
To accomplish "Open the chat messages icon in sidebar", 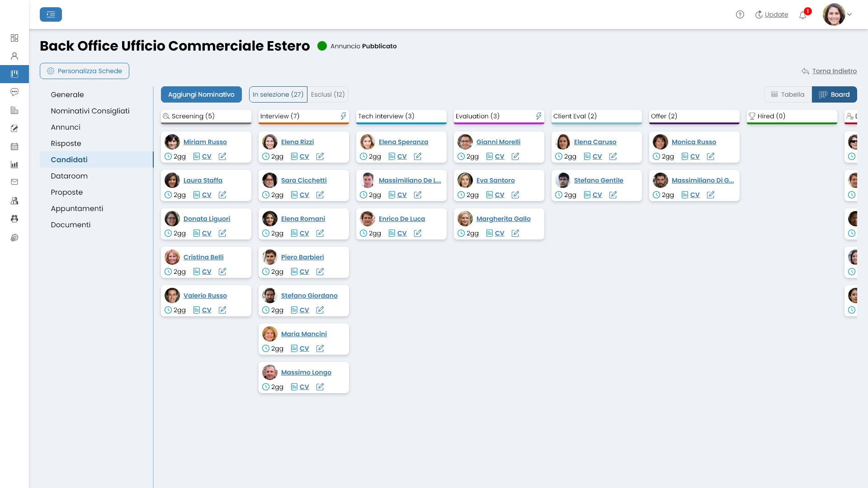I will pyautogui.click(x=14, y=92).
